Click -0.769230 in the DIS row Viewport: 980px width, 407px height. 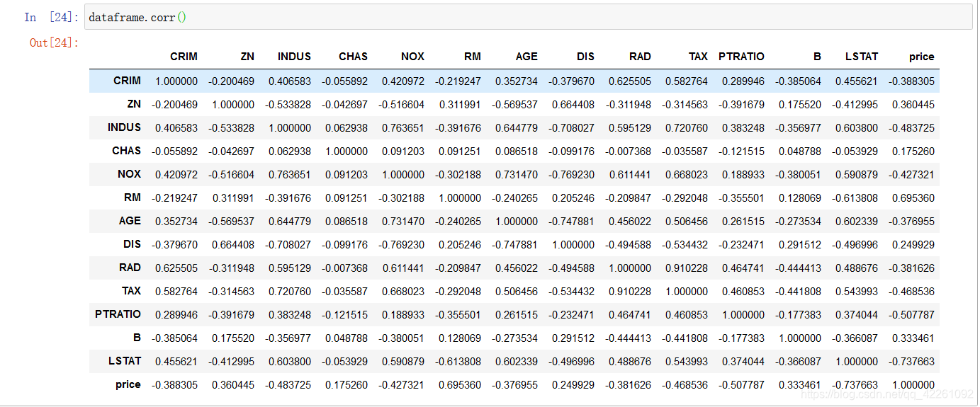tap(401, 245)
